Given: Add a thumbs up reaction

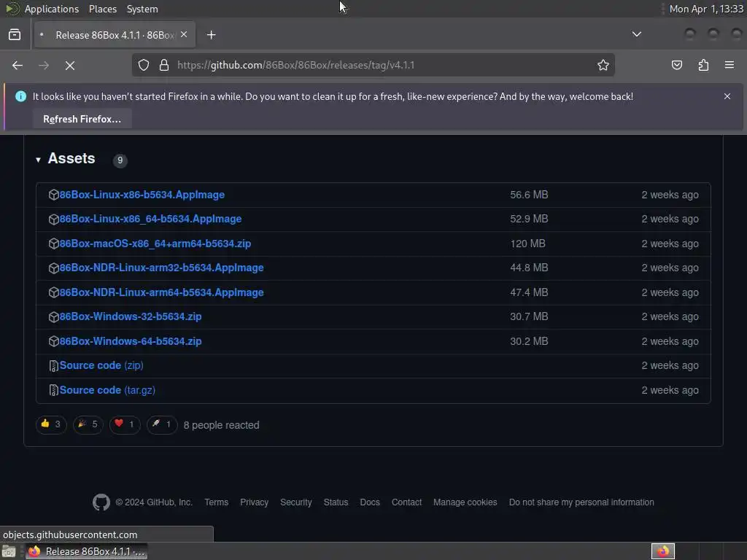Looking at the screenshot, I should coord(51,424).
